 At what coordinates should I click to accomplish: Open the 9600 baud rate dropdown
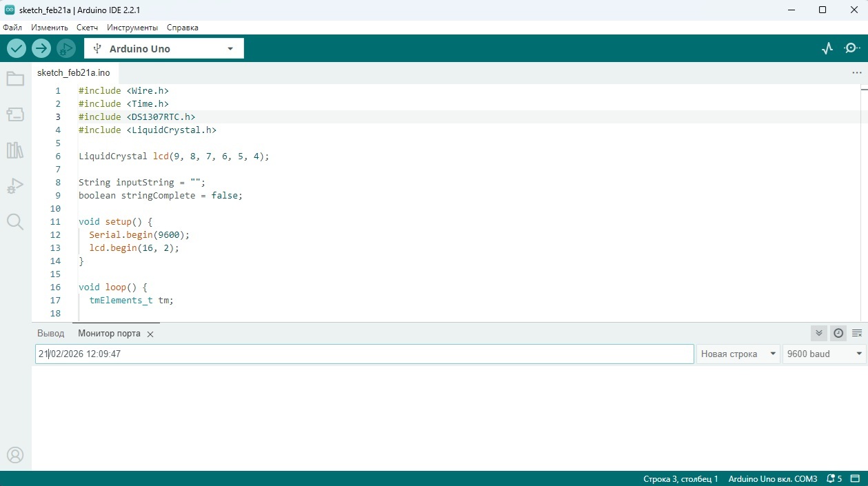click(824, 354)
